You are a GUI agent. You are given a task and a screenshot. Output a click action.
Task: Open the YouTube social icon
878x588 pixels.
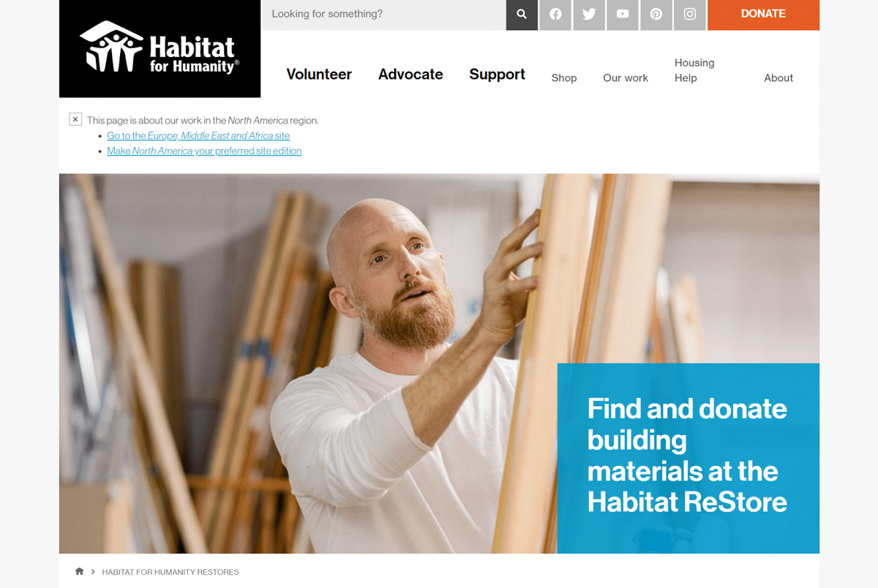click(x=623, y=14)
